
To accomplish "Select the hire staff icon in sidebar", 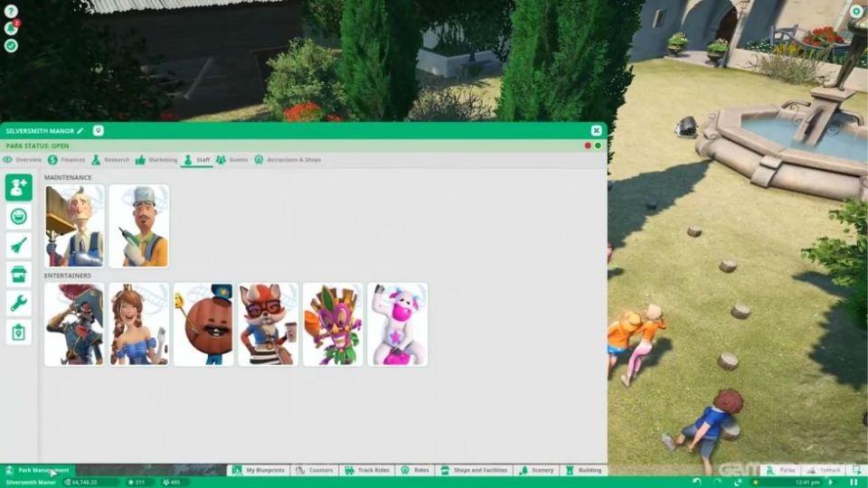I will [x=19, y=187].
